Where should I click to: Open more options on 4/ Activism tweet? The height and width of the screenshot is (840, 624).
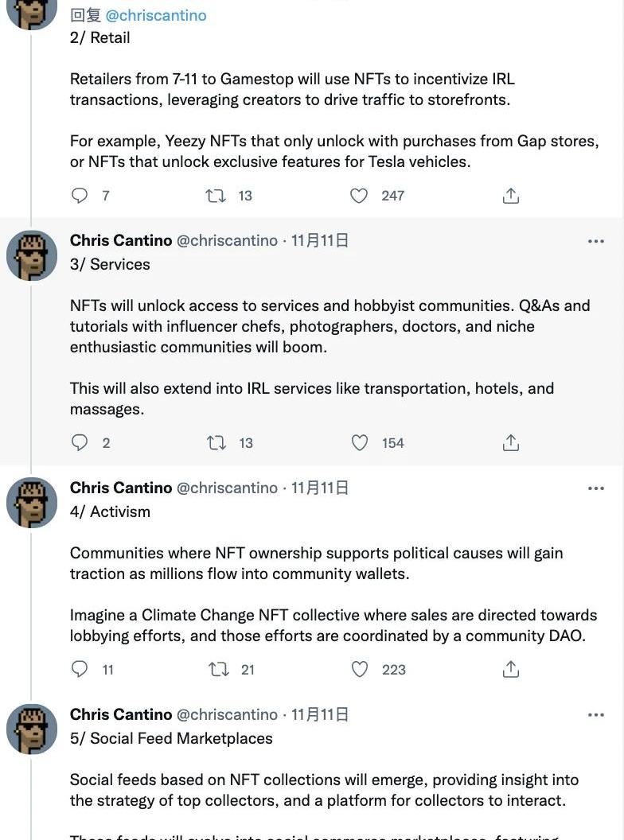click(595, 488)
